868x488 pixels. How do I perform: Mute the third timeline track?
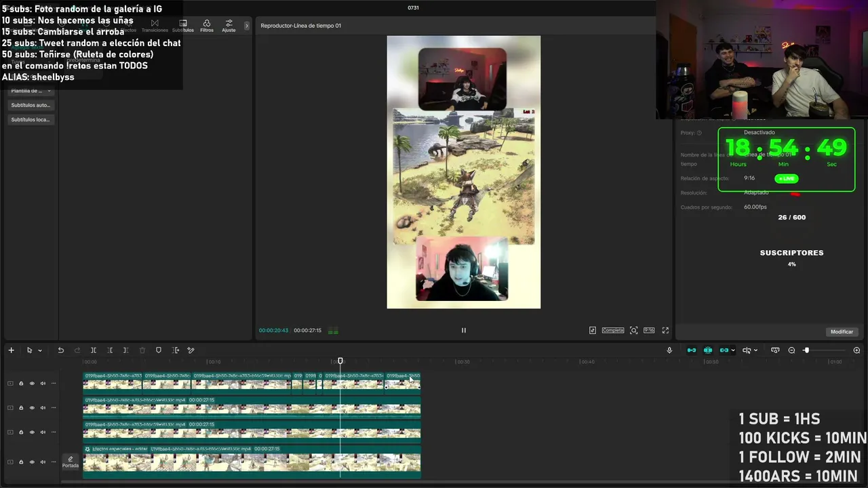point(43,432)
